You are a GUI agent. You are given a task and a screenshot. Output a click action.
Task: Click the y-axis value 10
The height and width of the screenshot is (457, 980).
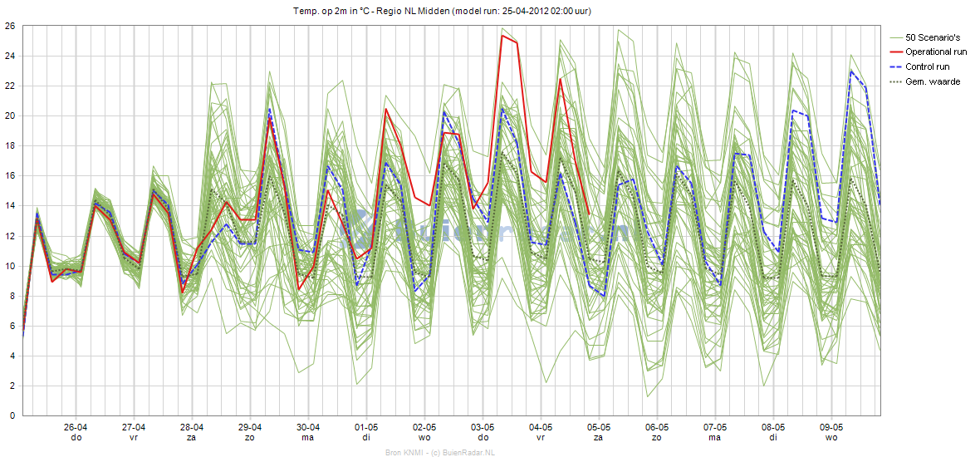click(10, 267)
